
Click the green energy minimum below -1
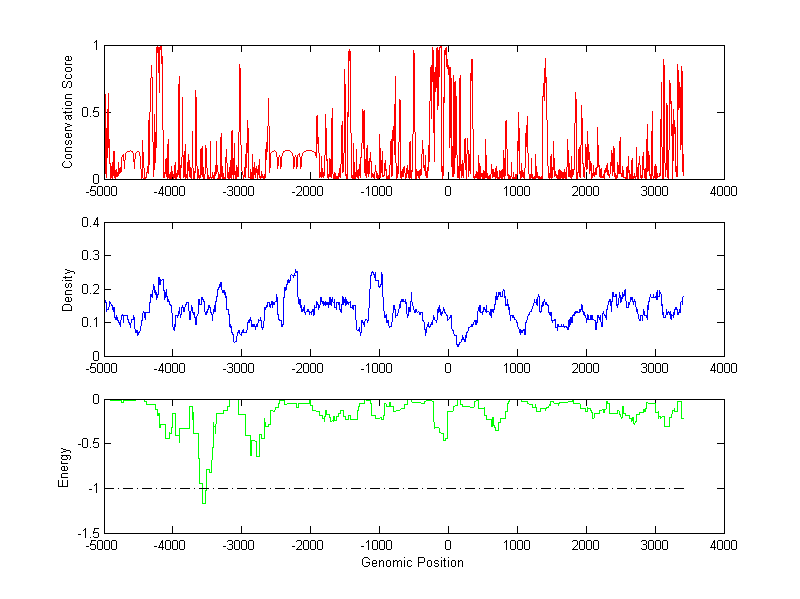(204, 501)
